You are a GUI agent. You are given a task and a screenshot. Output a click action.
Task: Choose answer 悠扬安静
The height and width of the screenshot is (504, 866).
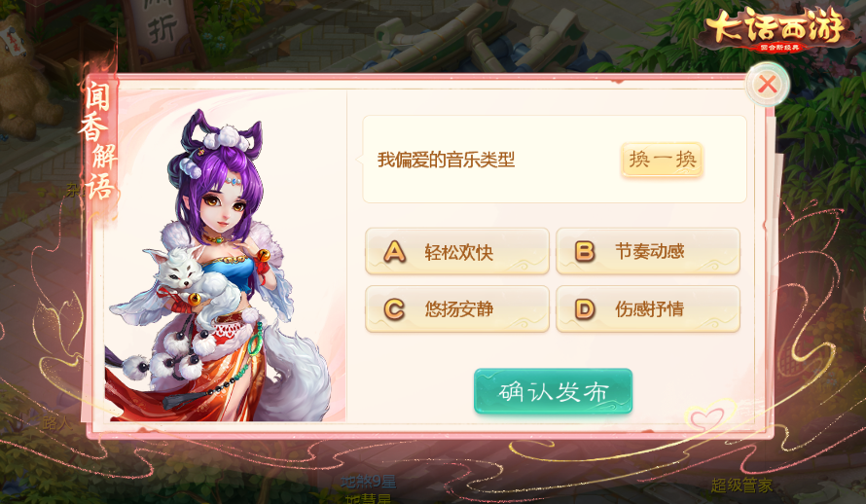coord(457,309)
